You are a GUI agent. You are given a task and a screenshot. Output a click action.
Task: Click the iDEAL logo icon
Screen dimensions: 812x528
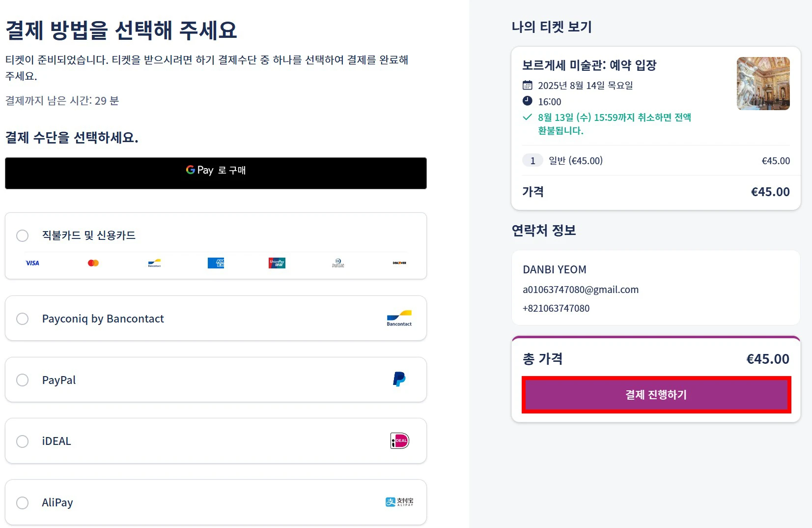[x=399, y=441]
